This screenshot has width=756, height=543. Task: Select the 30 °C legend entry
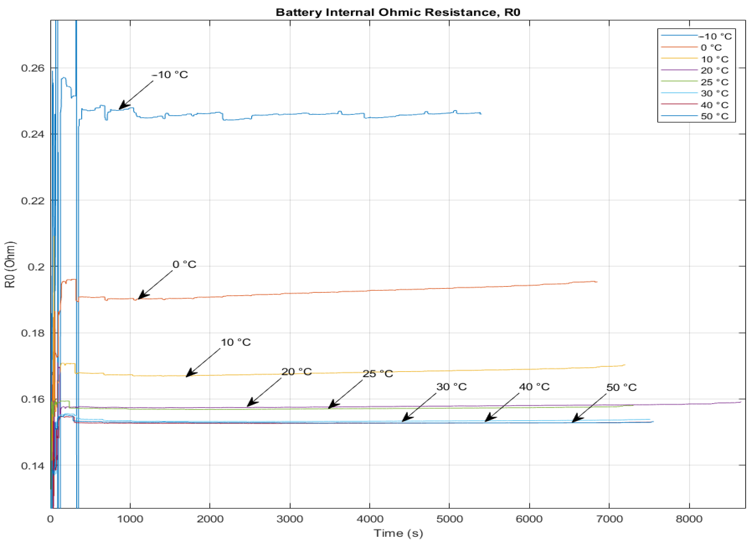714,93
